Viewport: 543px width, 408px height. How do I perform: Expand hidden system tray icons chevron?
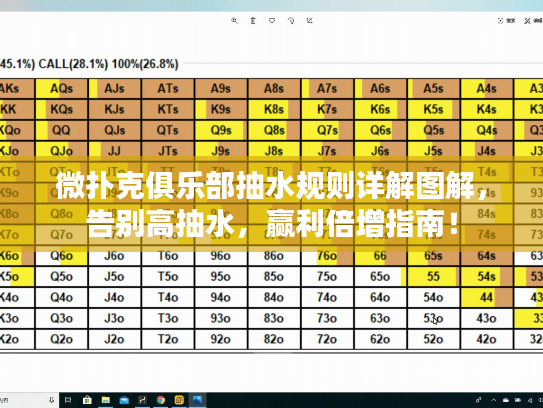(x=493, y=400)
